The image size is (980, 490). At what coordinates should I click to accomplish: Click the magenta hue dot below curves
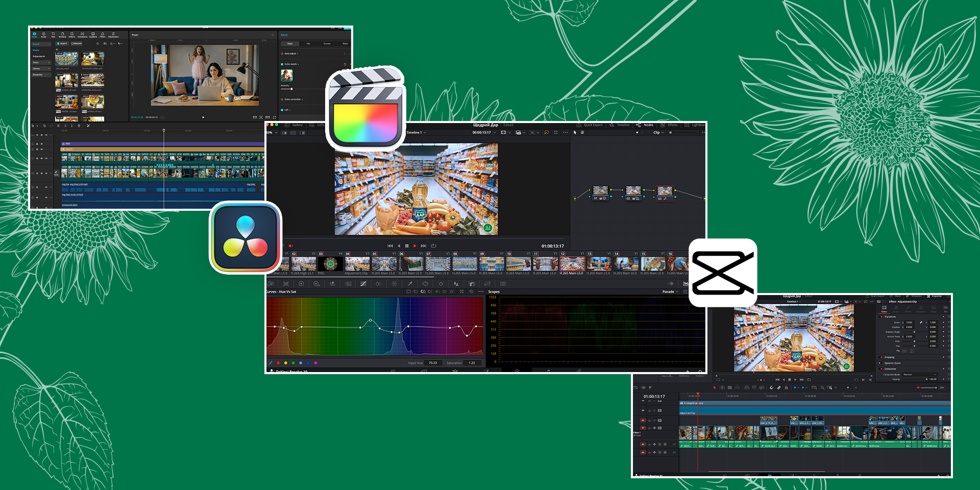[x=315, y=363]
